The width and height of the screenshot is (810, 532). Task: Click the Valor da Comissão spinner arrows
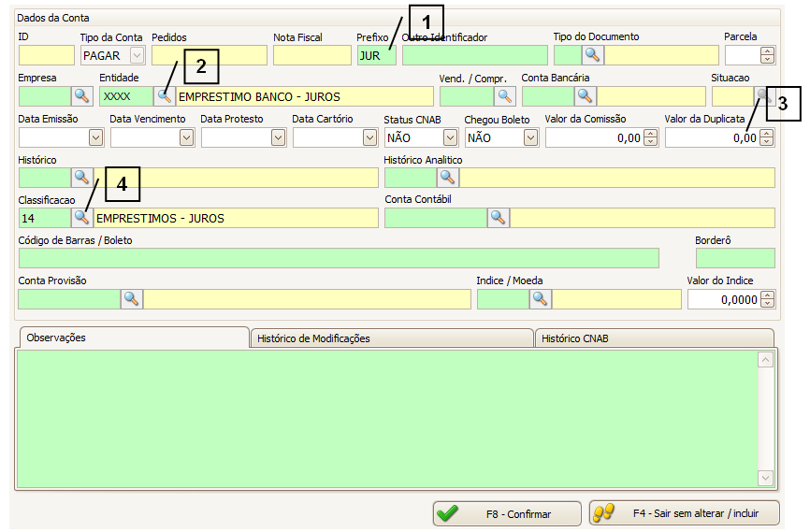coord(651,137)
